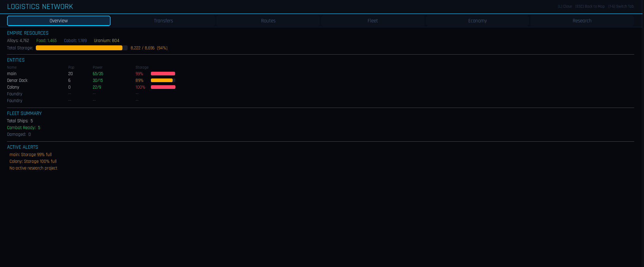Go to the Fleet tab
644x267 pixels.
(x=373, y=21)
